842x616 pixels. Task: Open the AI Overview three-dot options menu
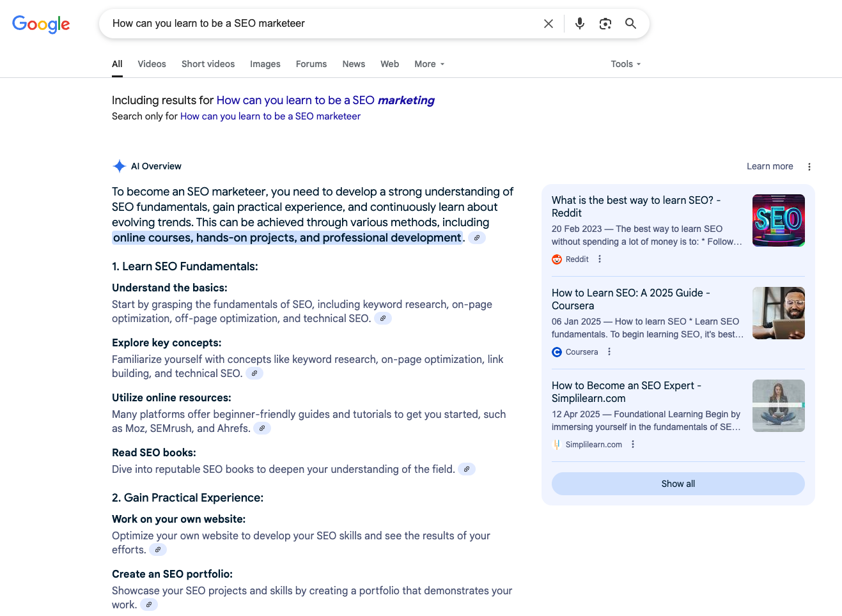809,167
